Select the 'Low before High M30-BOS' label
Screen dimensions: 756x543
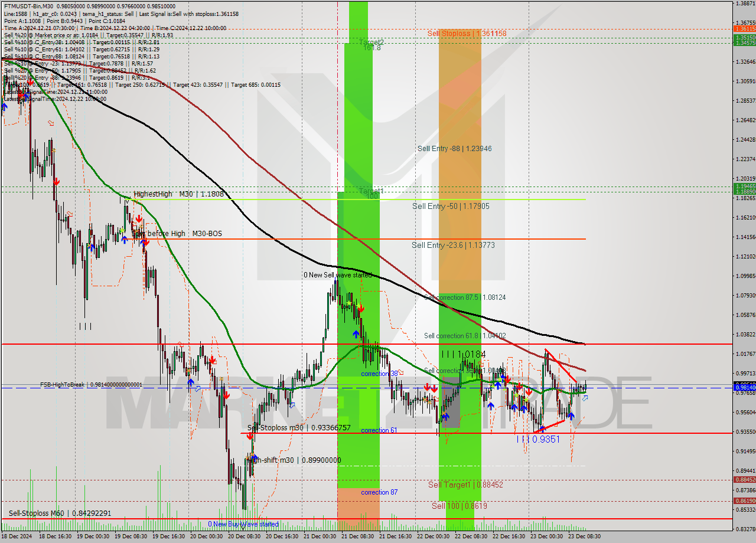[177, 234]
